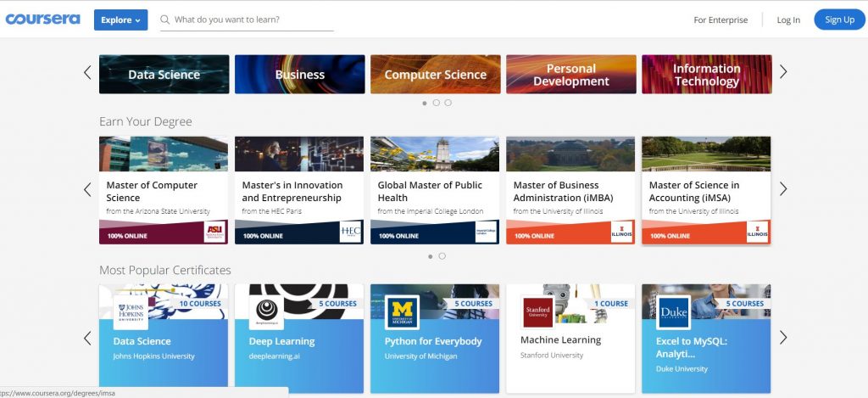The image size is (868, 398).
Task: Open the Deep Learning certificate
Action: click(299, 339)
